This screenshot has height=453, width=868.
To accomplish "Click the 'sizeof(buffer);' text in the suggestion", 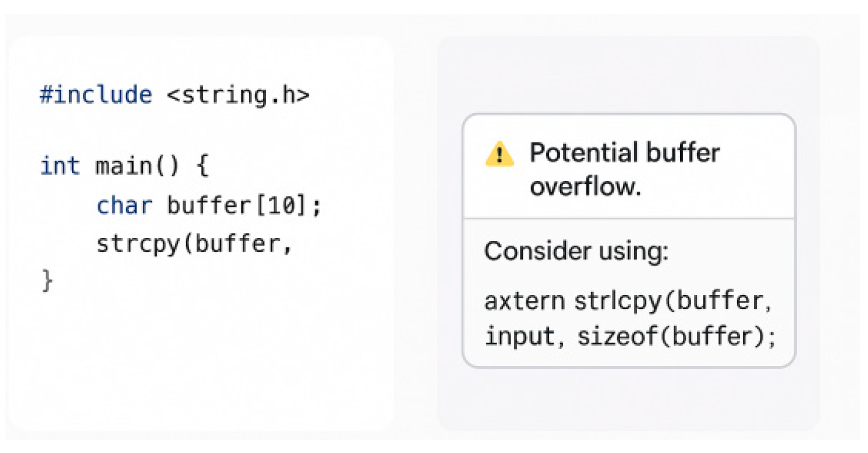I will [677, 336].
